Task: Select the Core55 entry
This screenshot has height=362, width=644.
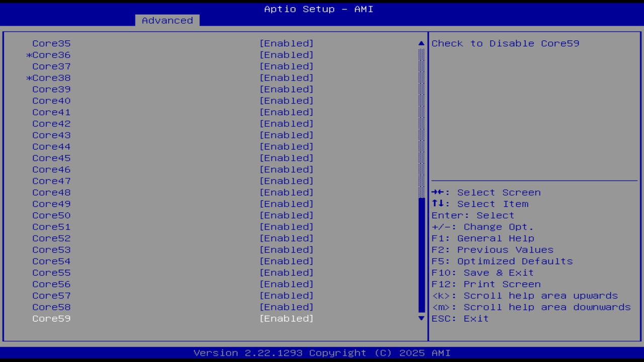Action: click(x=51, y=273)
